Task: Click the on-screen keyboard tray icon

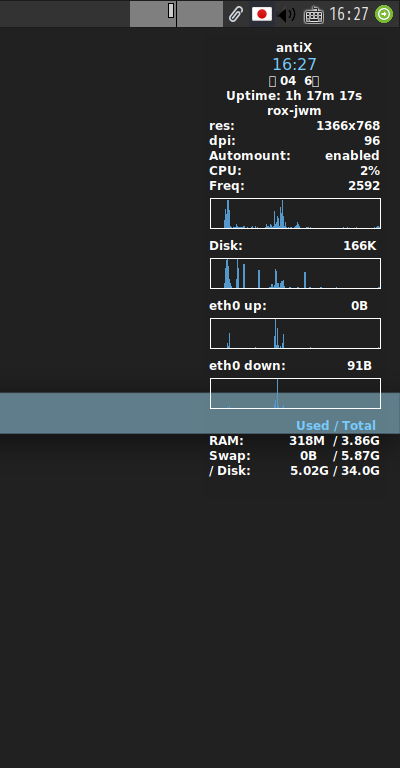Action: 314,15
